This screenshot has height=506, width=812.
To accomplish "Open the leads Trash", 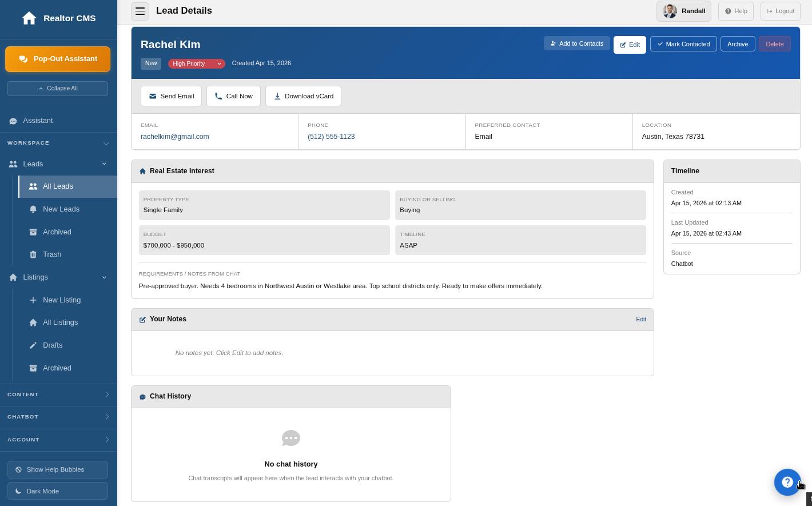I will click(68, 254).
